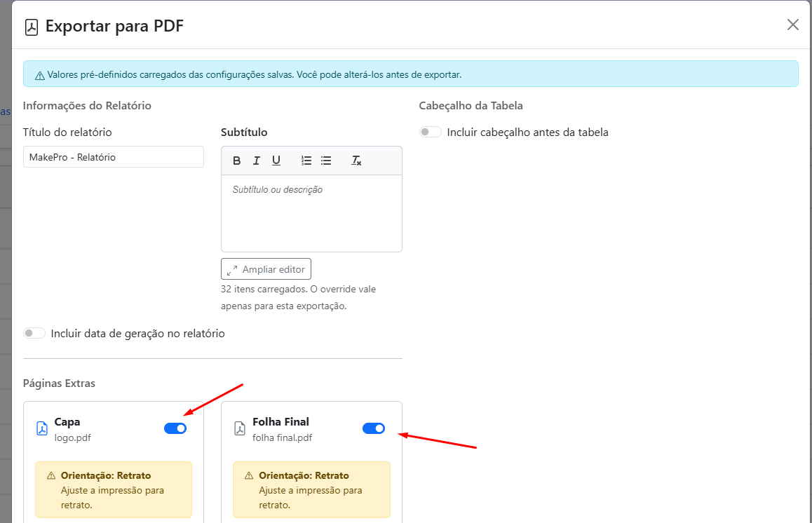The image size is (812, 523).
Task: Click the Título do relatório field
Action: 113,157
